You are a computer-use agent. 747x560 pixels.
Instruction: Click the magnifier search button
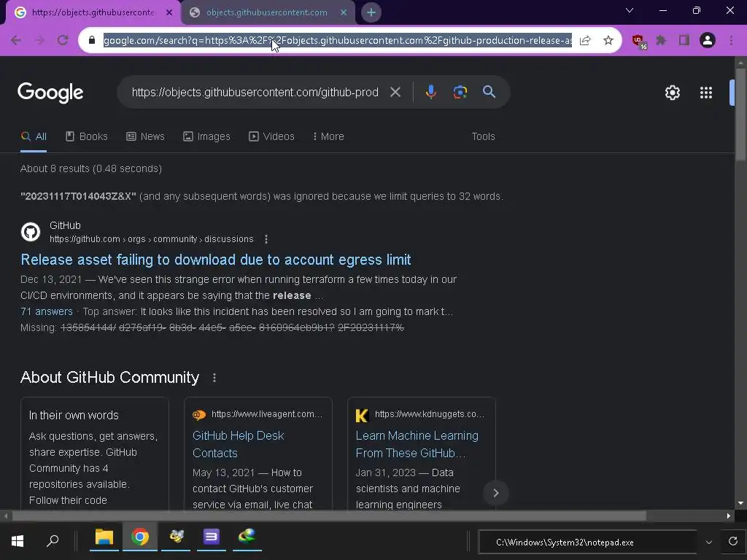[x=489, y=92]
